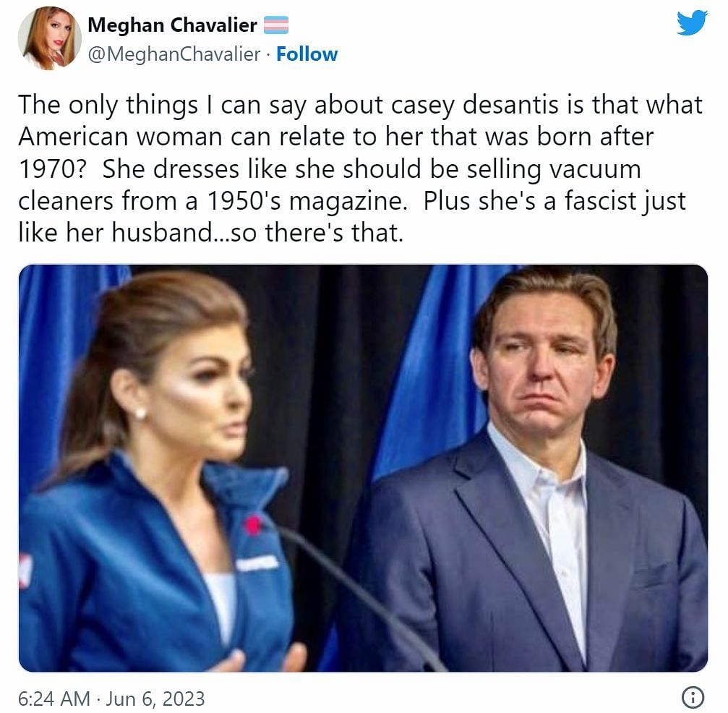The width and height of the screenshot is (728, 713).
Task: Click the text 'like her husband...so there's that.'
Action: tap(211, 232)
